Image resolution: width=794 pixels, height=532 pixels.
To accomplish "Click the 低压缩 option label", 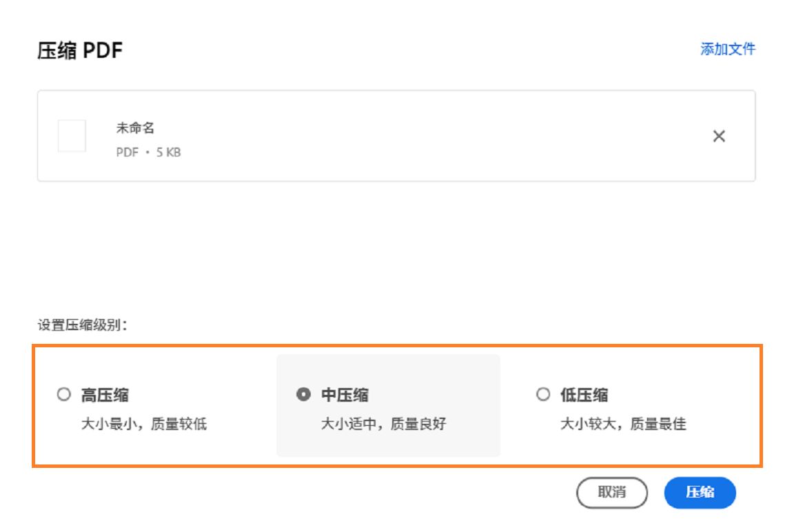I will point(584,396).
